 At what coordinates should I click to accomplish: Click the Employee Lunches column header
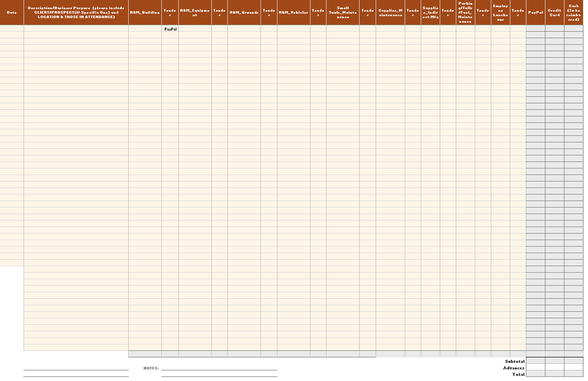[500, 12]
